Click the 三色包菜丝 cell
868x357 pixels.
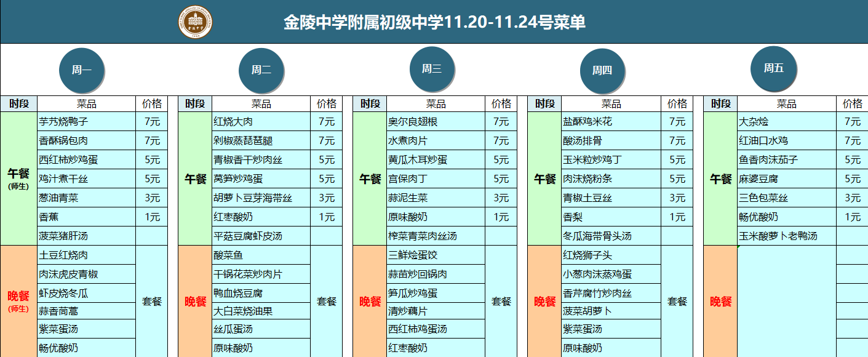787,198
